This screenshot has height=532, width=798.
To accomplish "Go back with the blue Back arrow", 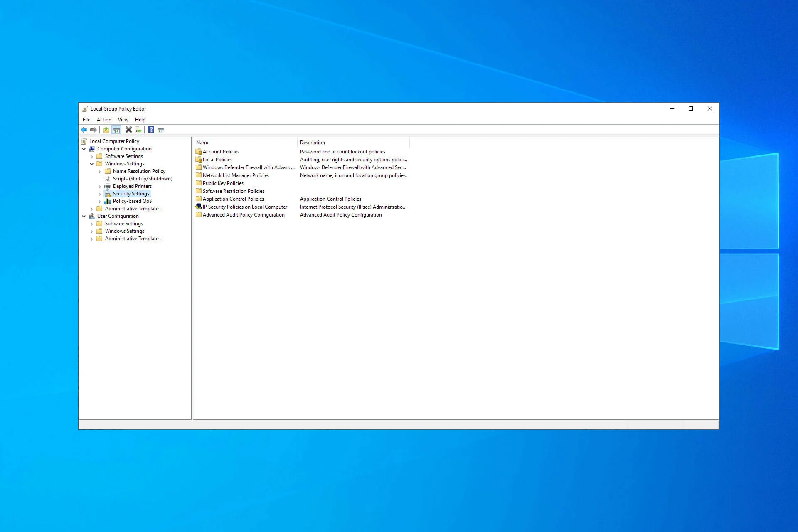I will point(84,130).
